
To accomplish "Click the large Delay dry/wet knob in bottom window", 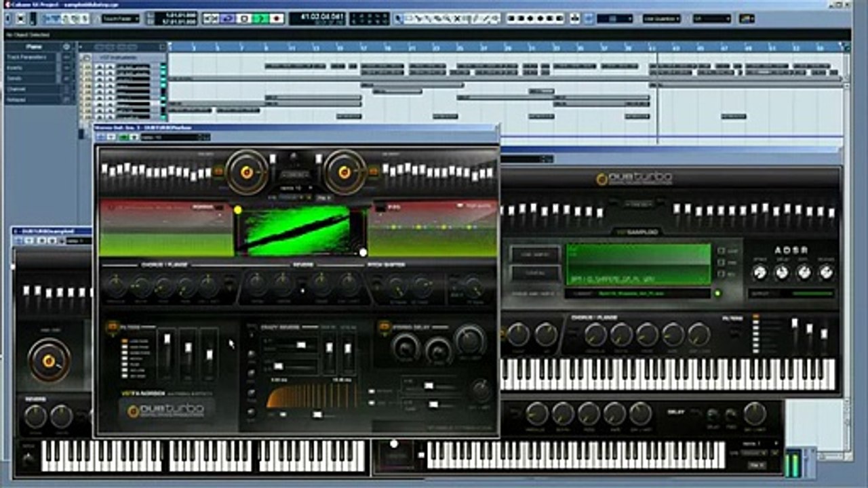I will 754,413.
